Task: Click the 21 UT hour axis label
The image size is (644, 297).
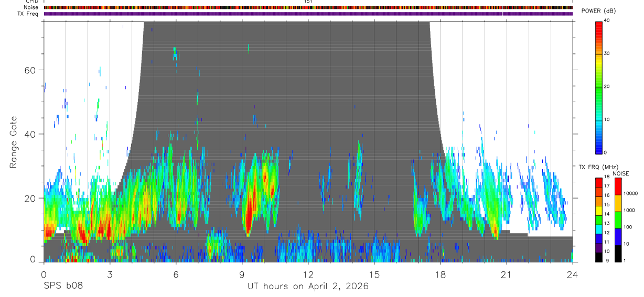Action: (x=506, y=274)
